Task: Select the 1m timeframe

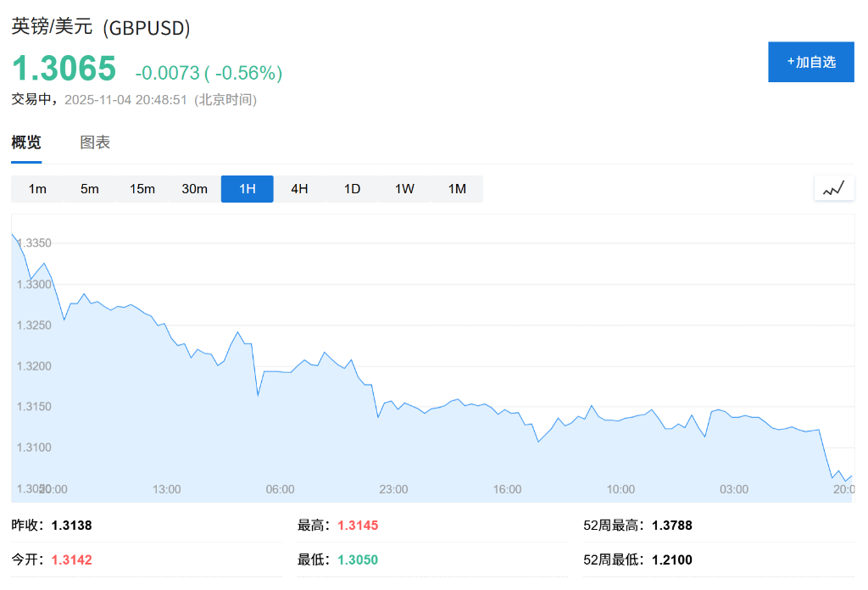Action: (37, 189)
